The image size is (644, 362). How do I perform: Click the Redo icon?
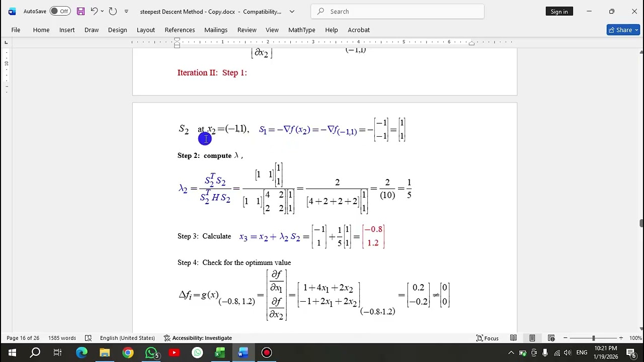coord(113,11)
